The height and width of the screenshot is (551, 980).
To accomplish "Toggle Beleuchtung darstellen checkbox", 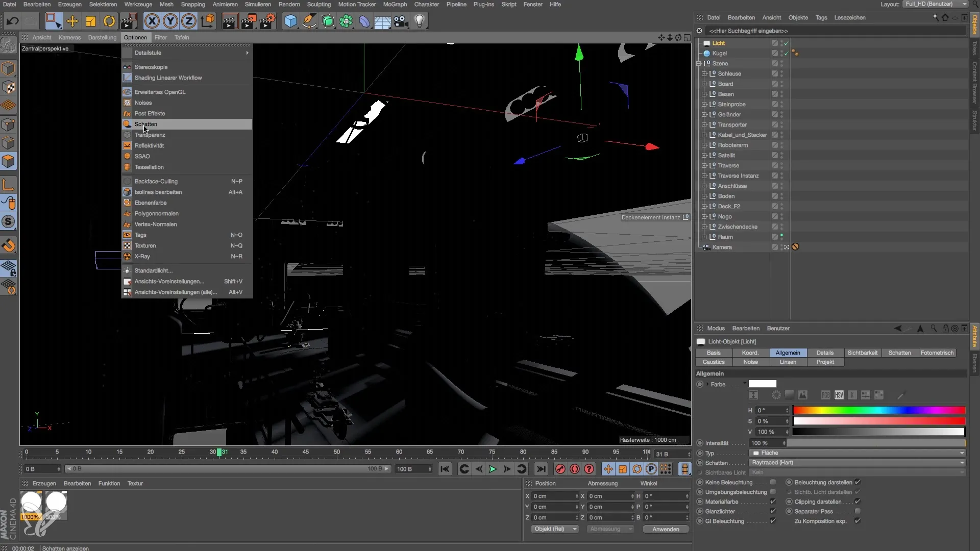I will (857, 482).
